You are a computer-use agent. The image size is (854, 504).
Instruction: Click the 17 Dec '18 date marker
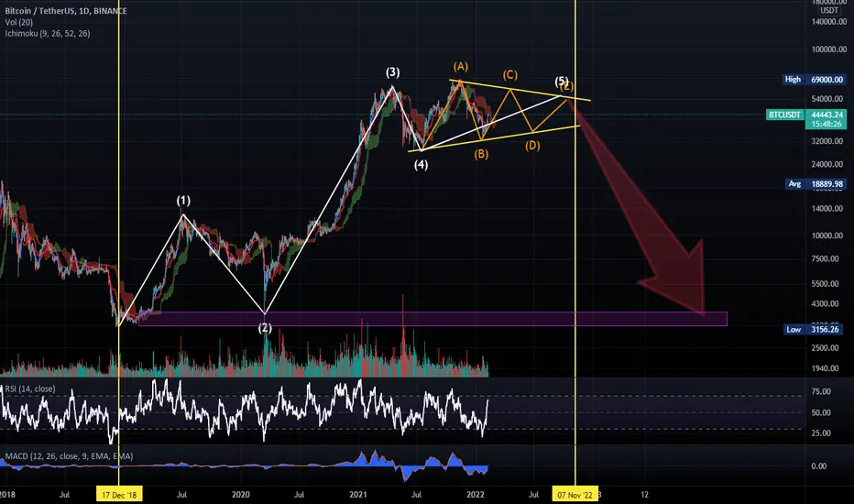[119, 495]
